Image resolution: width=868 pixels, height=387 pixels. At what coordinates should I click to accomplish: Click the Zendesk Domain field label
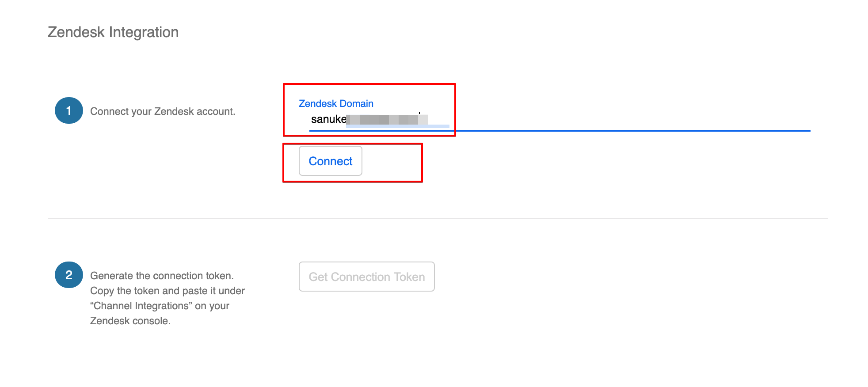tap(336, 103)
